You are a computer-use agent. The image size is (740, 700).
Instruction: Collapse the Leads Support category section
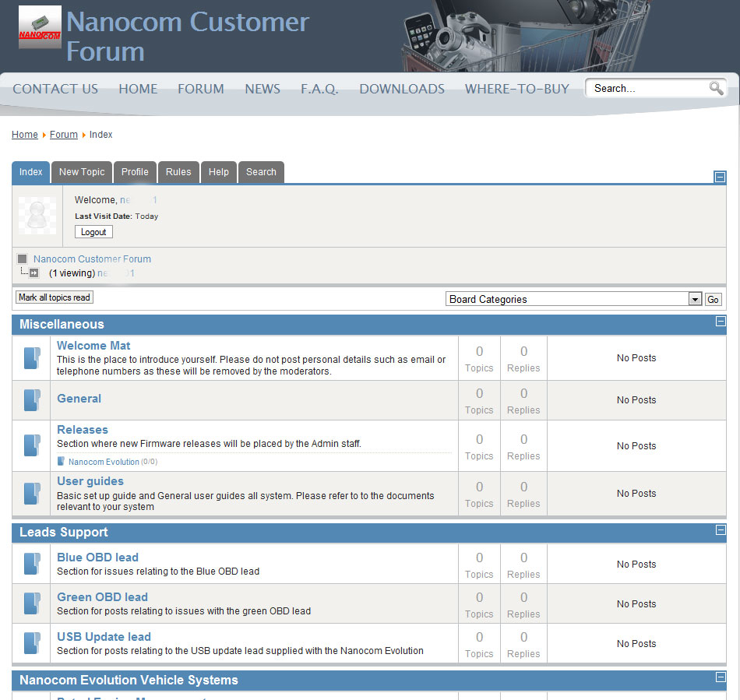pos(721,530)
